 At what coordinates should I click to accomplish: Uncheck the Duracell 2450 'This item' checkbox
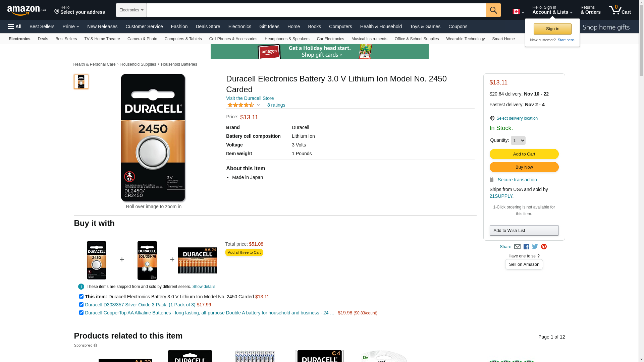point(81,297)
